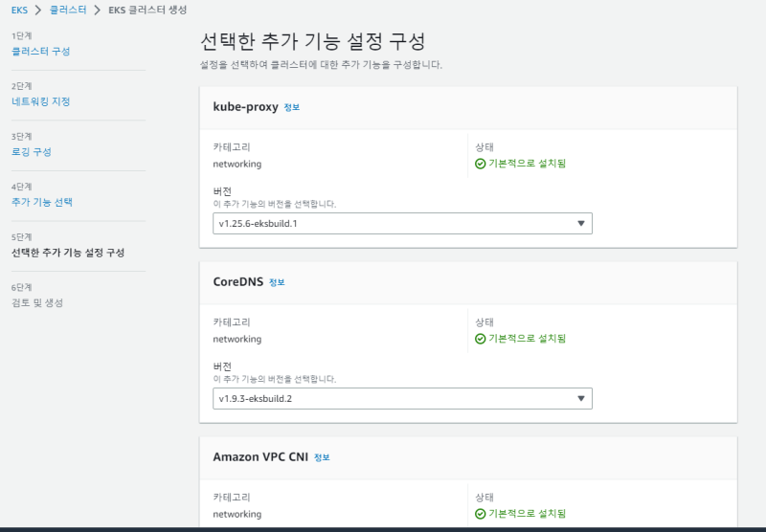766x532 pixels.
Task: Open the kube-proxy version dropdown v1.25.6-eksbuild.1
Action: click(402, 223)
